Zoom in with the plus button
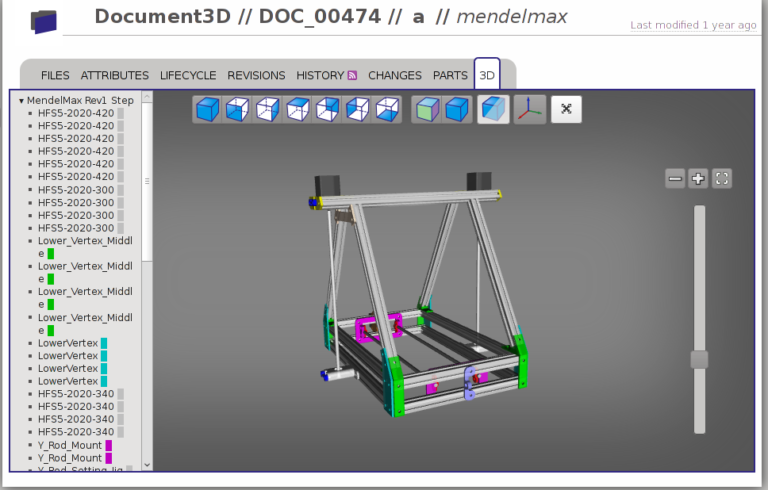The height and width of the screenshot is (490, 768). tap(698, 178)
